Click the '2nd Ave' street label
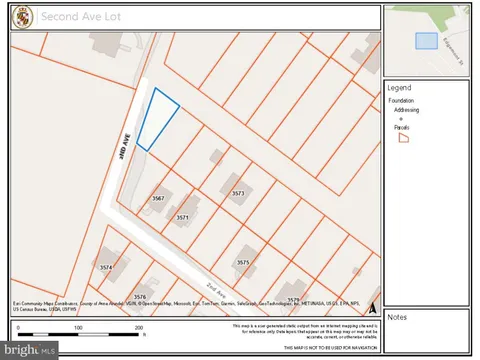The height and width of the screenshot is (360, 480). point(216,290)
